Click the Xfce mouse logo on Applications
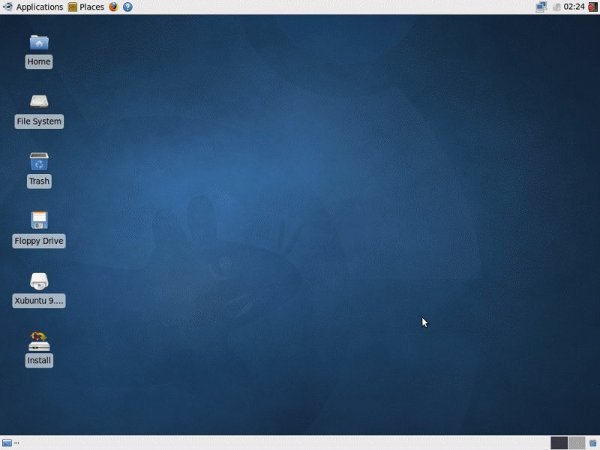The height and width of the screenshot is (450, 600). click(7, 7)
